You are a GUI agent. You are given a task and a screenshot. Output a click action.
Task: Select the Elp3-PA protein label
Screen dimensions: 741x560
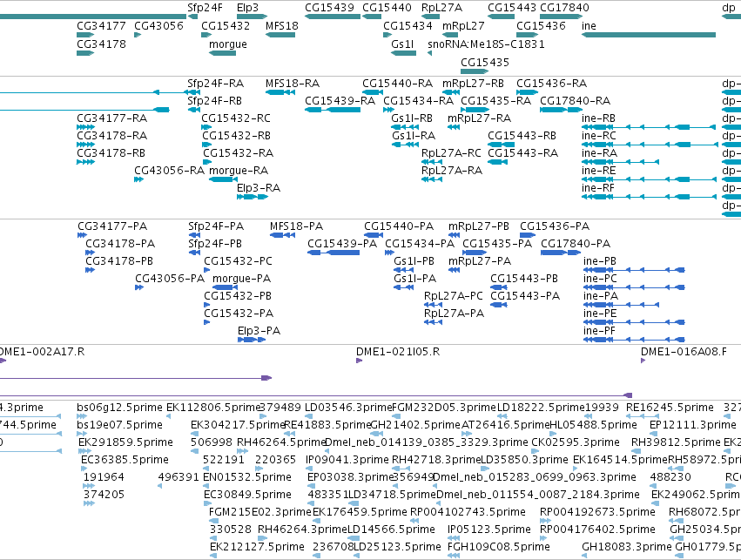(259, 331)
